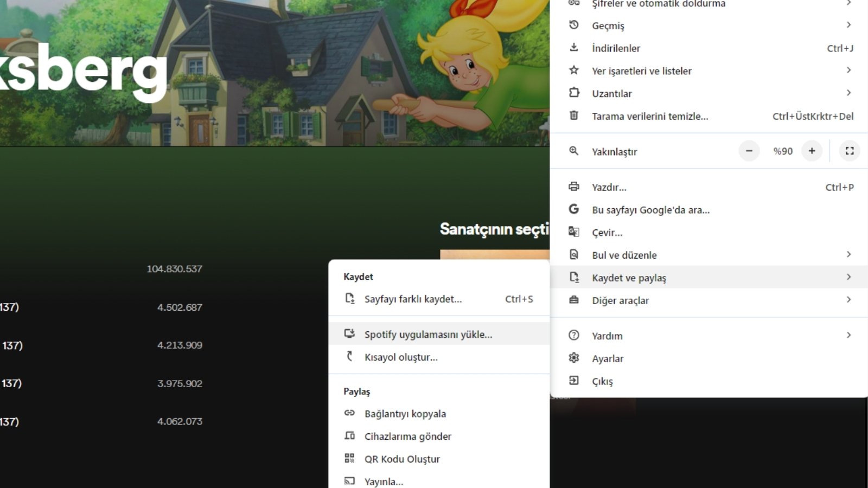This screenshot has height=488, width=868.
Task: Click the find icon beside Bul ve düzenle
Action: pyautogui.click(x=573, y=254)
